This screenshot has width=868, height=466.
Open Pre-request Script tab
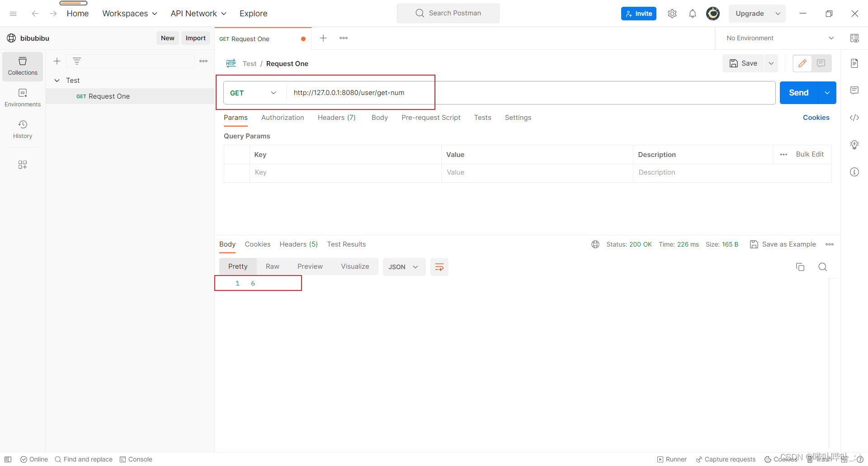(431, 118)
